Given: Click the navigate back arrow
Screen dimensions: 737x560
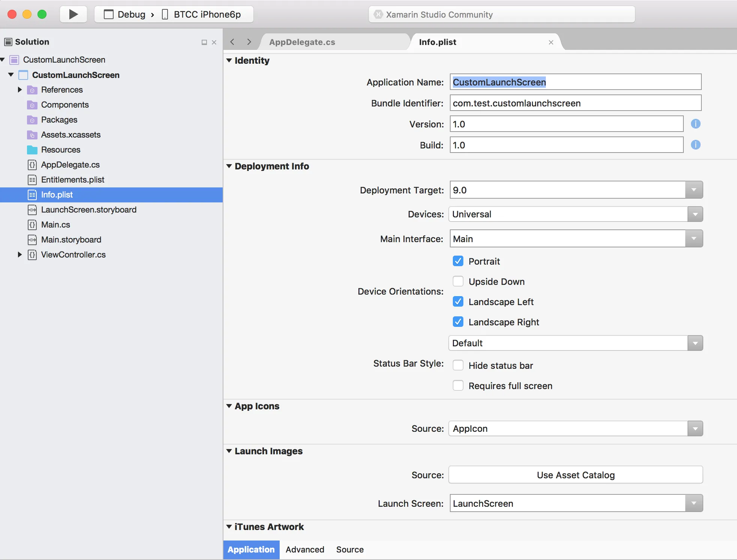Looking at the screenshot, I should tap(232, 42).
